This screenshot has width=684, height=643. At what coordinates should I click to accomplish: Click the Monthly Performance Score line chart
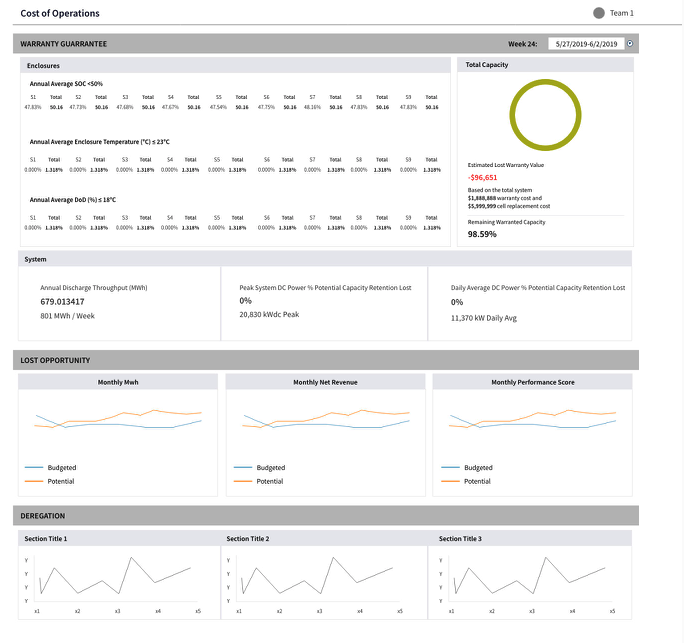pos(532,420)
